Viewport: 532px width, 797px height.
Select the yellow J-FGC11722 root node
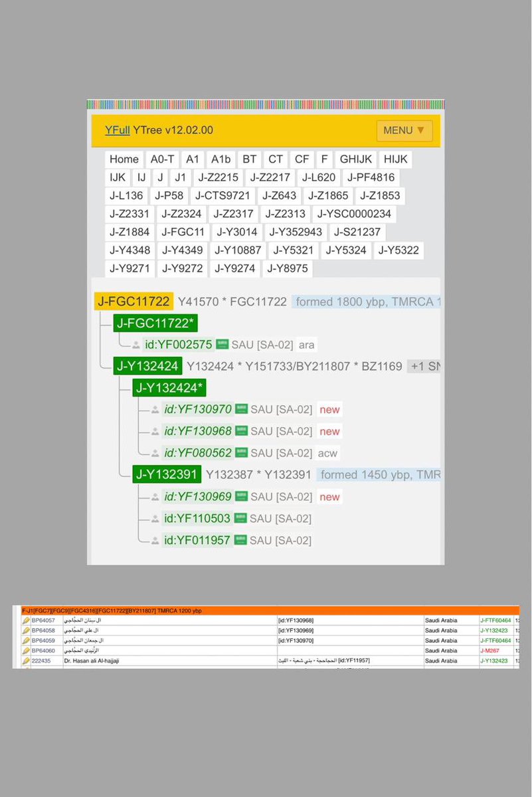[133, 302]
